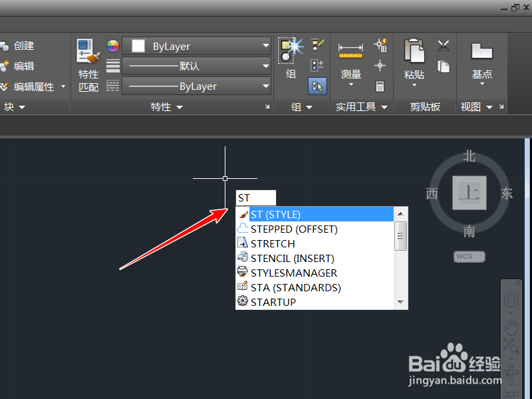Click the Group (组) tool icon
Screen dimensions: 532x399
pos(291,51)
